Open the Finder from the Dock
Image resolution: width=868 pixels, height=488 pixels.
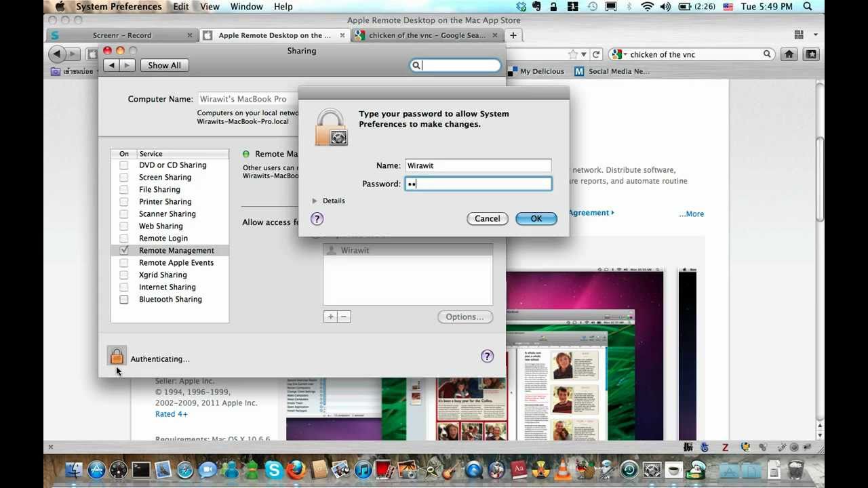(75, 469)
